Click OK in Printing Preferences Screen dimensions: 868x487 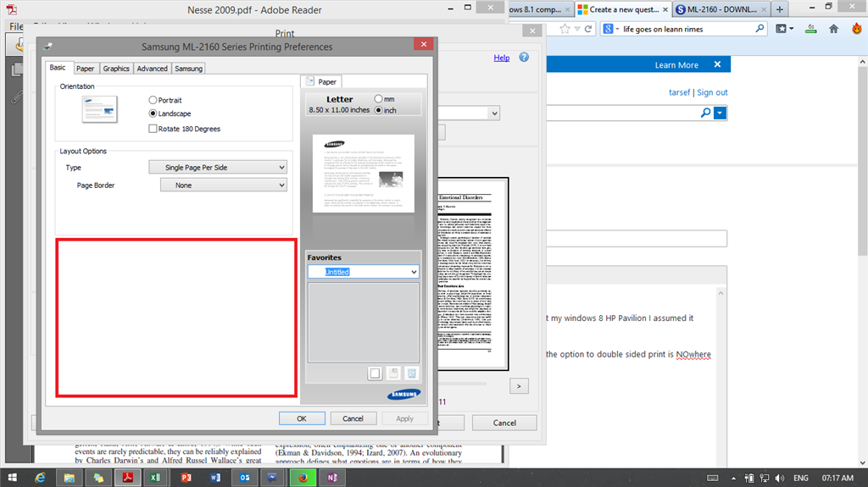click(302, 418)
